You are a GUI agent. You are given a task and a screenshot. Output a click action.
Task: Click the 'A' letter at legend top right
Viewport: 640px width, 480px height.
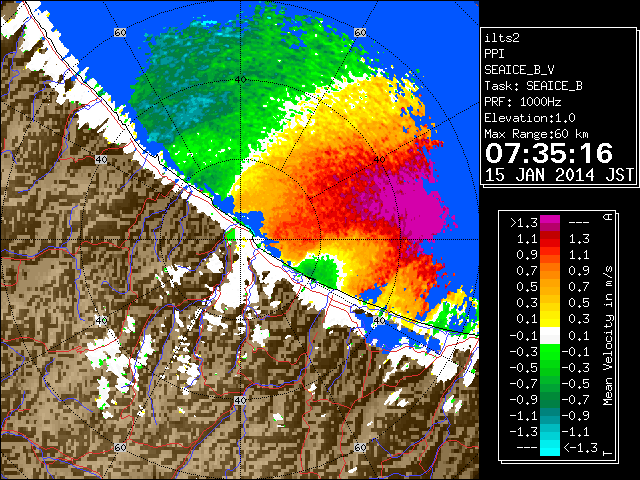tap(609, 217)
